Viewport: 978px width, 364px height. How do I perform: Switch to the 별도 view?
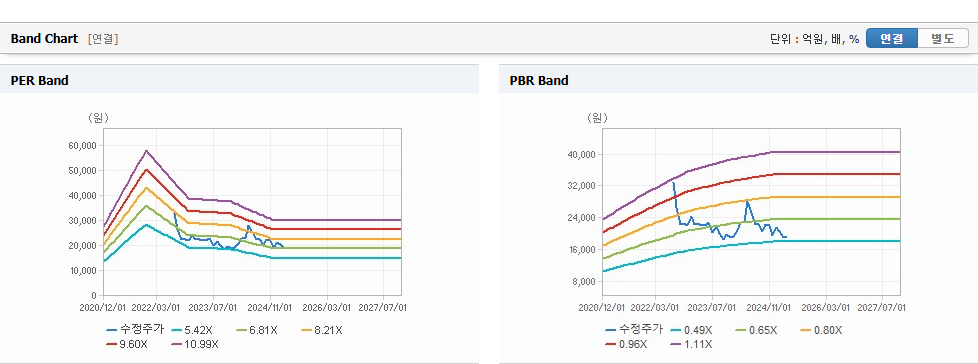943,38
